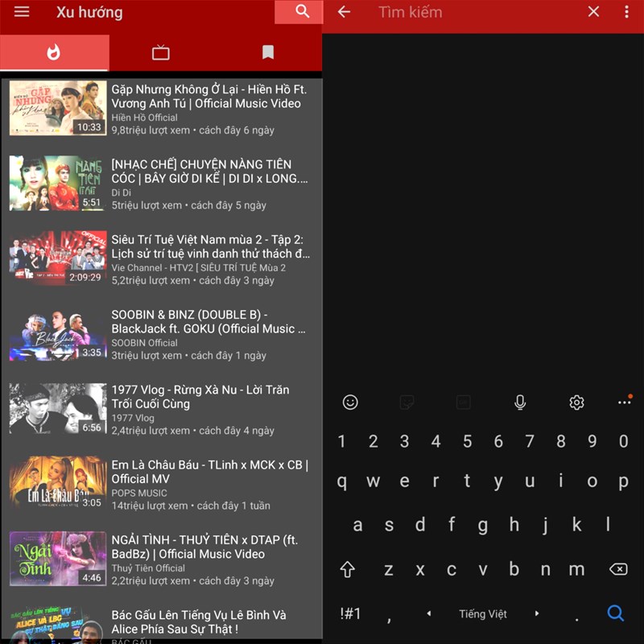The height and width of the screenshot is (644, 644).
Task: Tap the keyboard sticker icon
Action: pos(407,402)
